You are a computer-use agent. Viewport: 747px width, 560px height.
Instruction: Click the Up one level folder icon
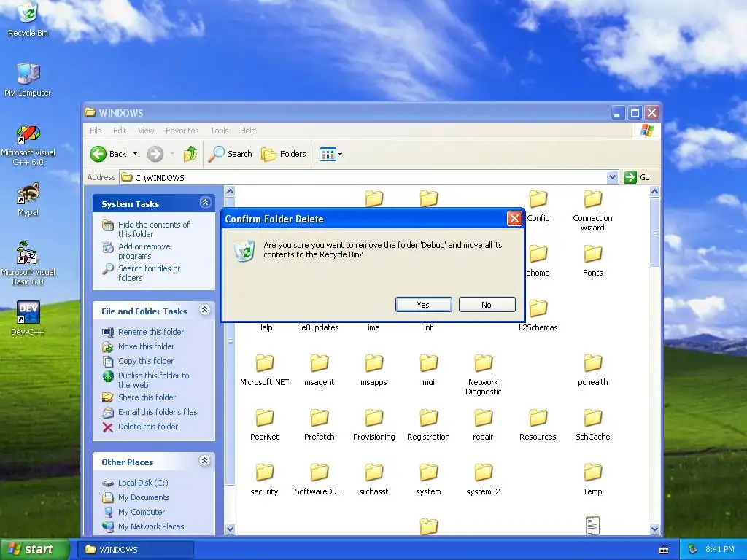[190, 154]
